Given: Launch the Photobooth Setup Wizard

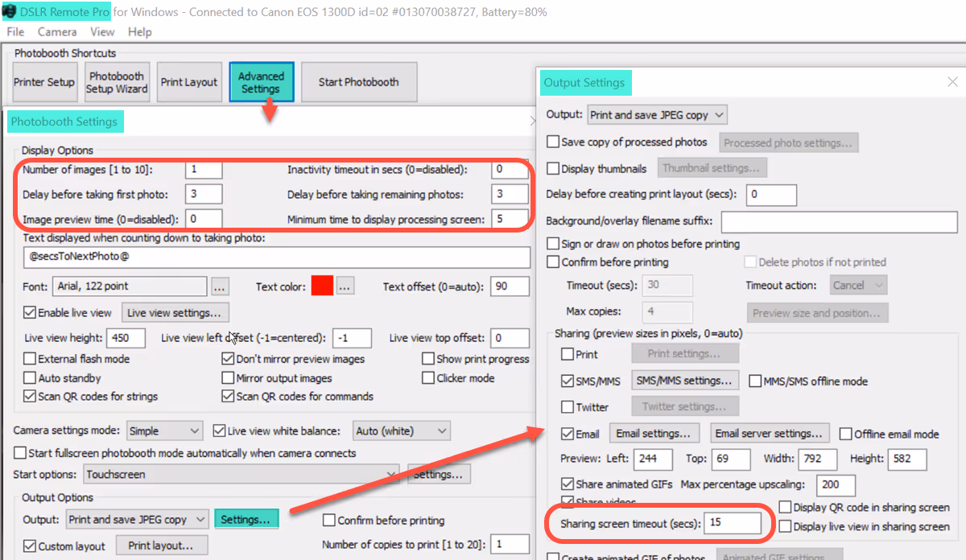Looking at the screenshot, I should [117, 82].
